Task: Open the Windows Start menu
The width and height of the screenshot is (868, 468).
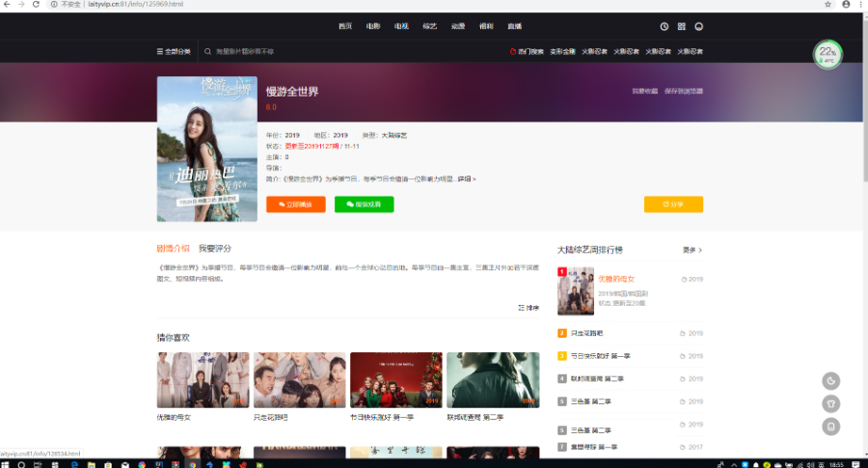Action: tap(7, 462)
